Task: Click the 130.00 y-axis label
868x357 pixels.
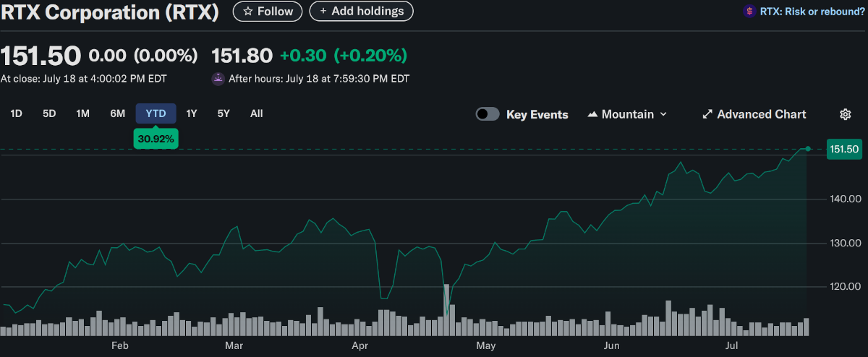Action: coord(846,244)
